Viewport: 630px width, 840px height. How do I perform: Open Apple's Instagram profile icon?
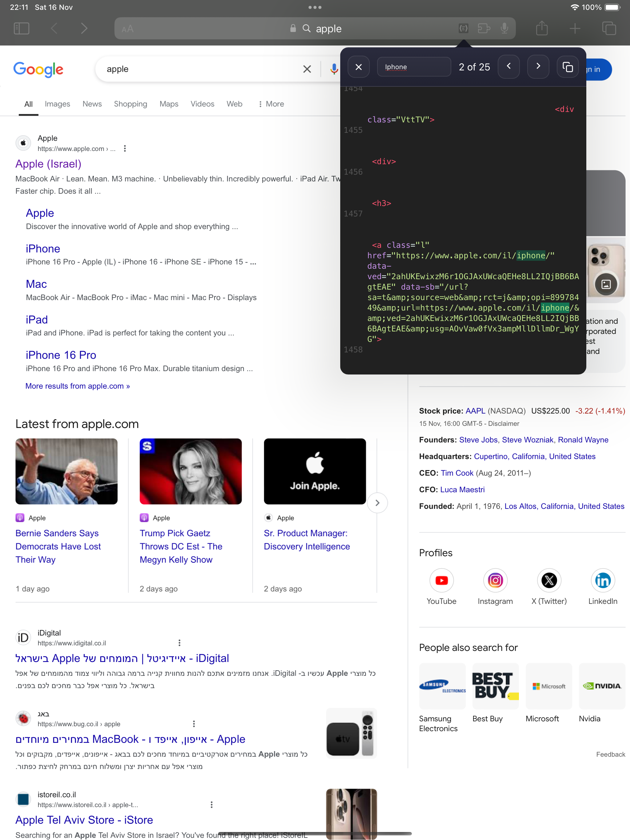[495, 580]
